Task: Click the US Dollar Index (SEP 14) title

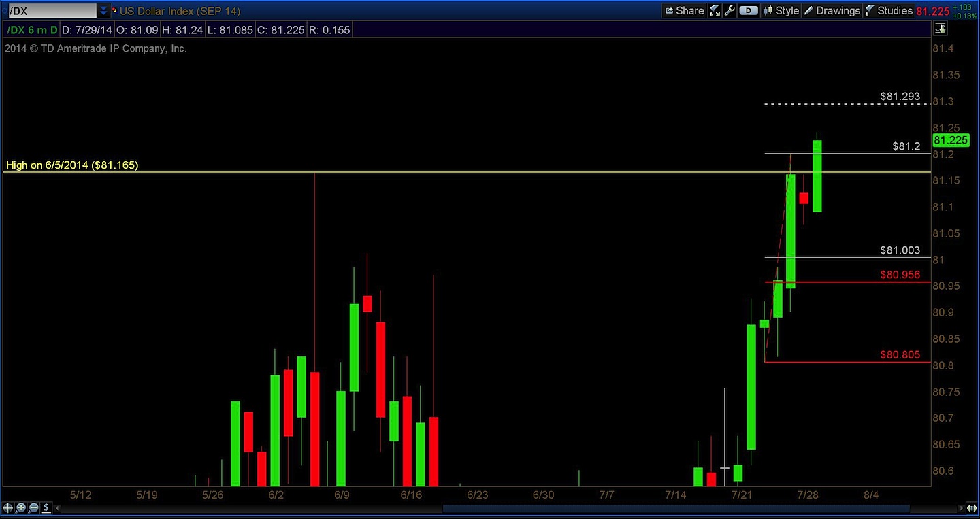Action: click(x=180, y=11)
